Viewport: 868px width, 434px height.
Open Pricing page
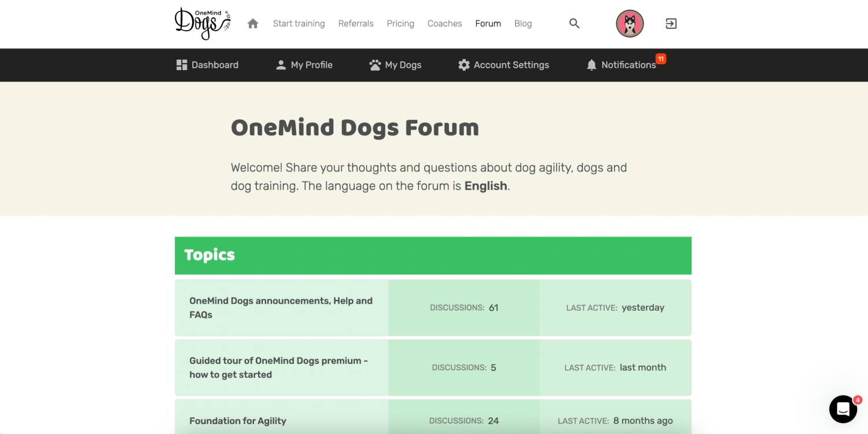(x=400, y=24)
